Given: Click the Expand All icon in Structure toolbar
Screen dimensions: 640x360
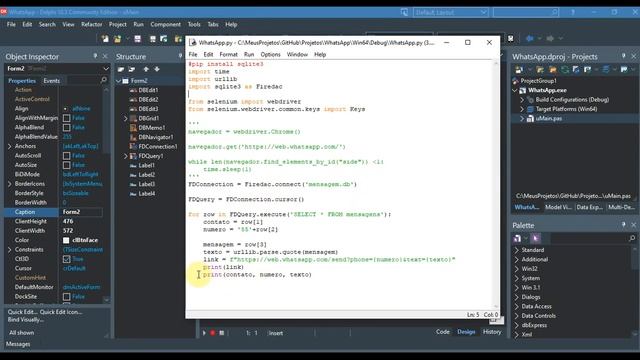Looking at the screenshot, I should point(121,69).
